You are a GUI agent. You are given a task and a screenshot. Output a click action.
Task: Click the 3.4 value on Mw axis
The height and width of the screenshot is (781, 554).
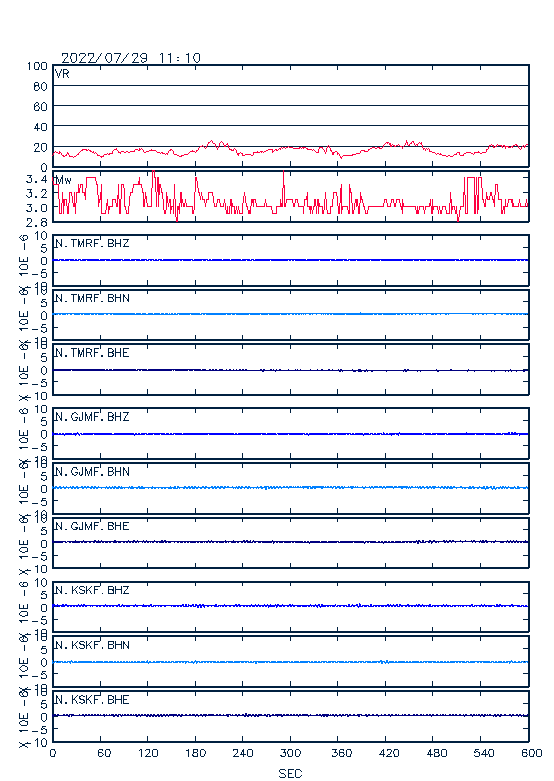click(x=36, y=179)
